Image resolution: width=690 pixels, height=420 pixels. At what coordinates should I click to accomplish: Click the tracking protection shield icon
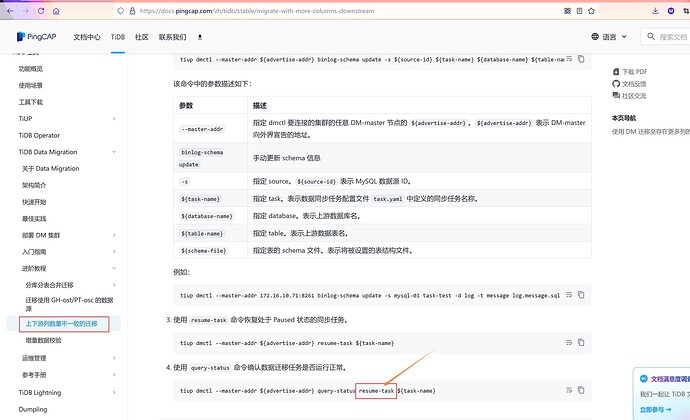click(x=121, y=11)
